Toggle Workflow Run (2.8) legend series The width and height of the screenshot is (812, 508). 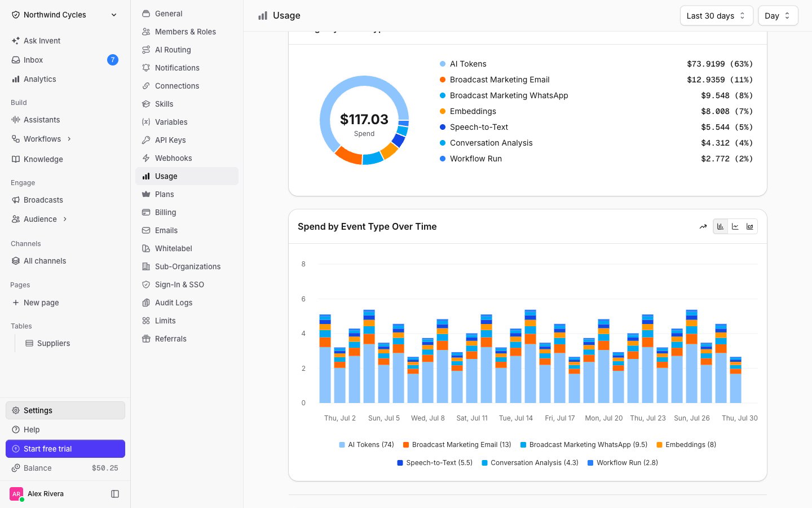point(623,463)
